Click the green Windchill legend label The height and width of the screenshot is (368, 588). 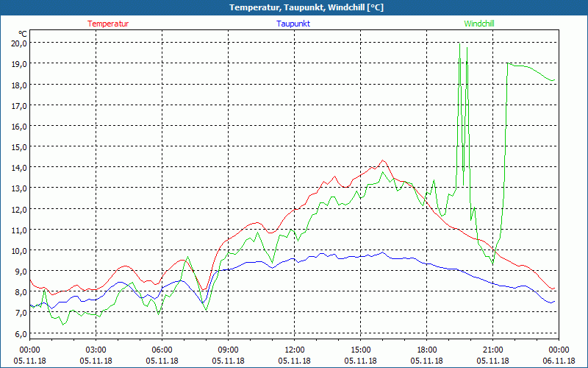479,24
